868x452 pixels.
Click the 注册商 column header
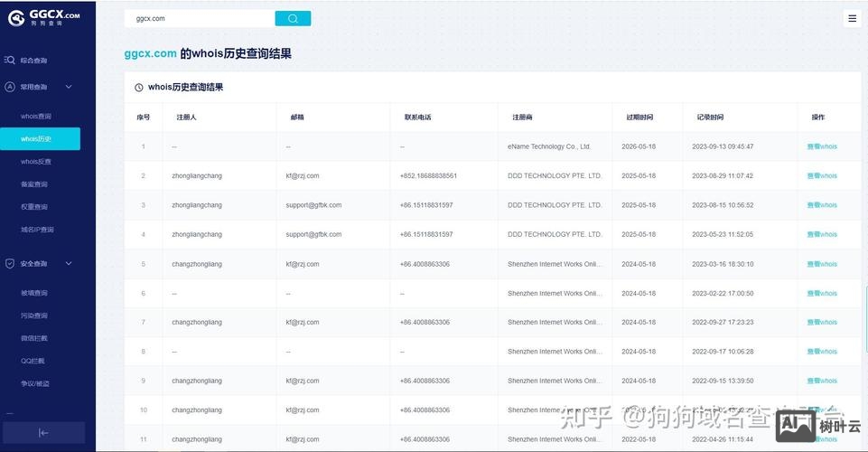click(x=523, y=118)
